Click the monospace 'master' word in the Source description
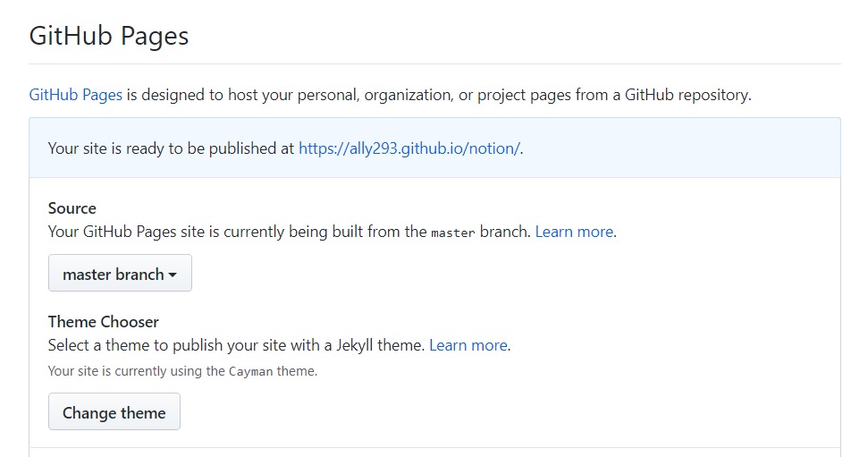 click(453, 233)
